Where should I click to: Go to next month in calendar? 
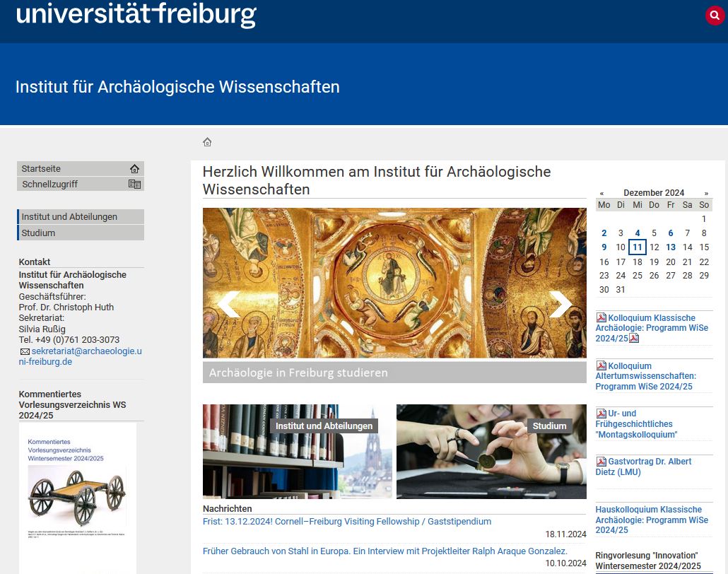[x=706, y=193]
